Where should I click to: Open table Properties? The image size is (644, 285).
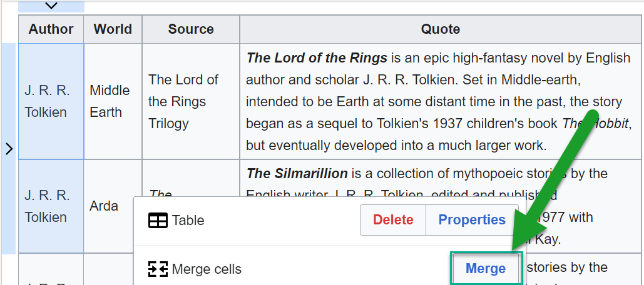coord(472,220)
